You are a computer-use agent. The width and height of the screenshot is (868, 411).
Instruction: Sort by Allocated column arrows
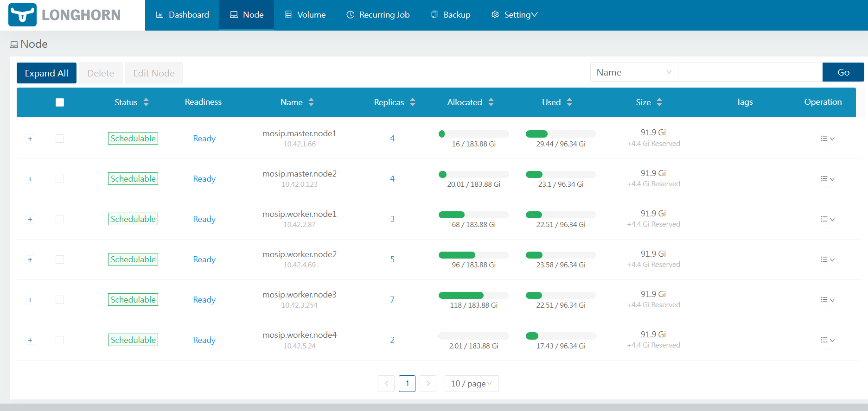[x=491, y=102]
